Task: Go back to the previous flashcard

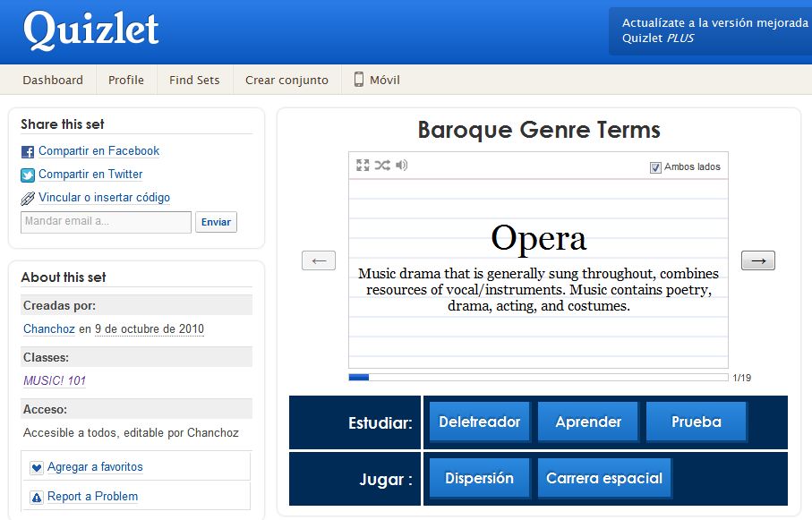Action: (x=318, y=260)
